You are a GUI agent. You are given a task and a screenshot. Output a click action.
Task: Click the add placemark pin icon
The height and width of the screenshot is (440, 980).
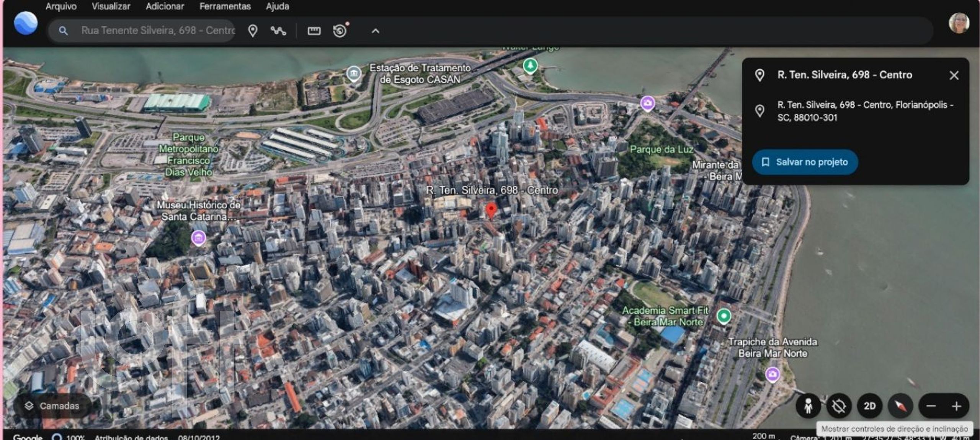tap(253, 31)
